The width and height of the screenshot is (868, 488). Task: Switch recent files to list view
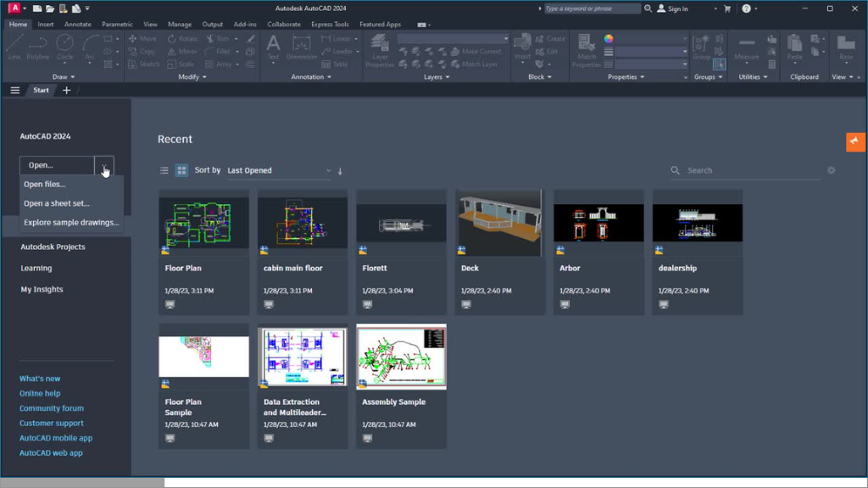pos(164,170)
